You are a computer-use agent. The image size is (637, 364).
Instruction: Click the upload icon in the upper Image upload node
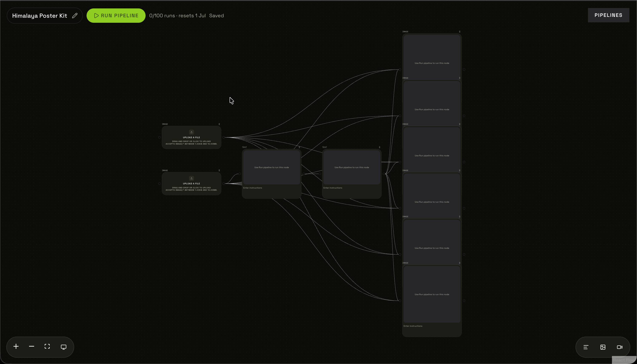tap(191, 132)
